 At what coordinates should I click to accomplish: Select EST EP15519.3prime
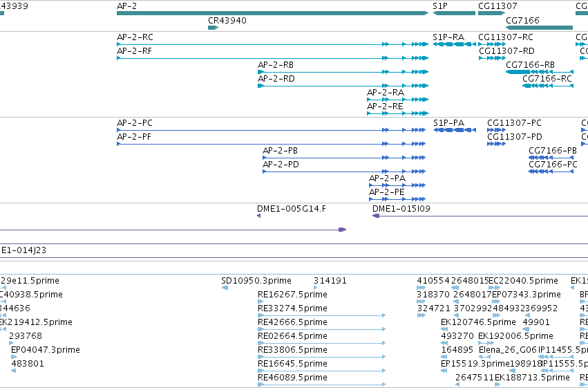tap(475, 364)
